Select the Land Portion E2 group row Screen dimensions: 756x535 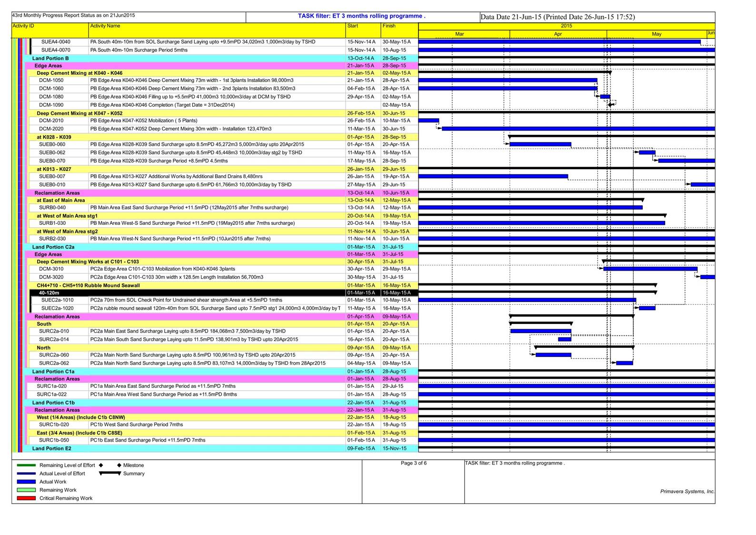221,448
